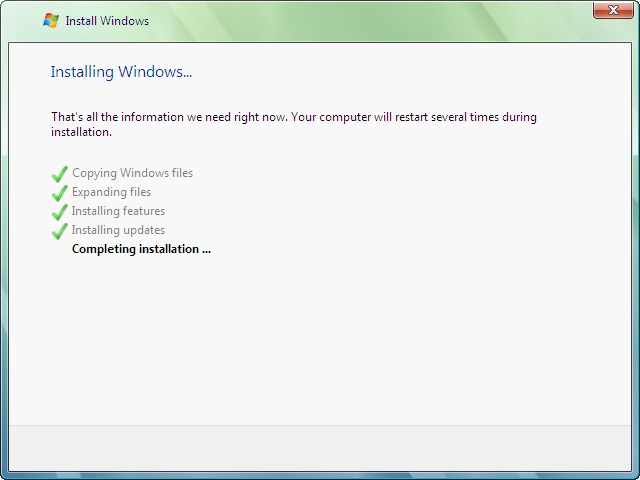Image resolution: width=640 pixels, height=480 pixels.
Task: Select the 'Installing features' step text
Action: 118,211
